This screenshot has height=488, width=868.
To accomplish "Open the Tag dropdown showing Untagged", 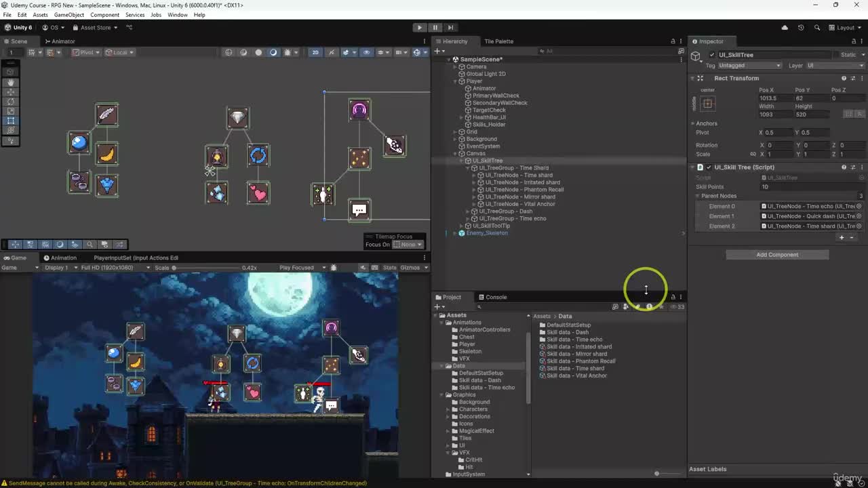I will pos(749,66).
